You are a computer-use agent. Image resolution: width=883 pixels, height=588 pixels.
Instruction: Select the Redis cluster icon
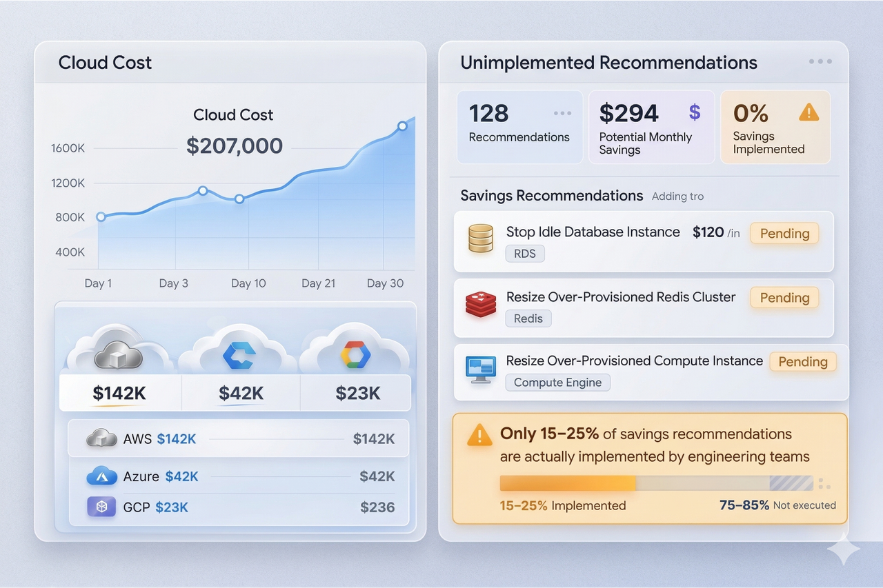click(x=479, y=303)
